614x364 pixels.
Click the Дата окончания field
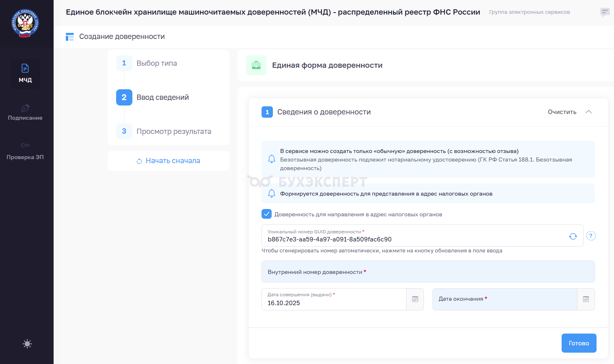(505, 299)
